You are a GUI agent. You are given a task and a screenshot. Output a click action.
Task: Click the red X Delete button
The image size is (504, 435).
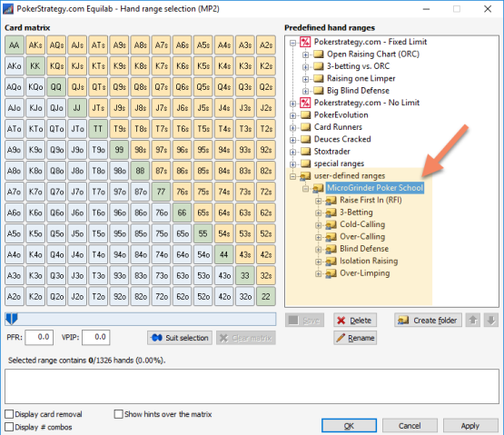[x=355, y=321]
